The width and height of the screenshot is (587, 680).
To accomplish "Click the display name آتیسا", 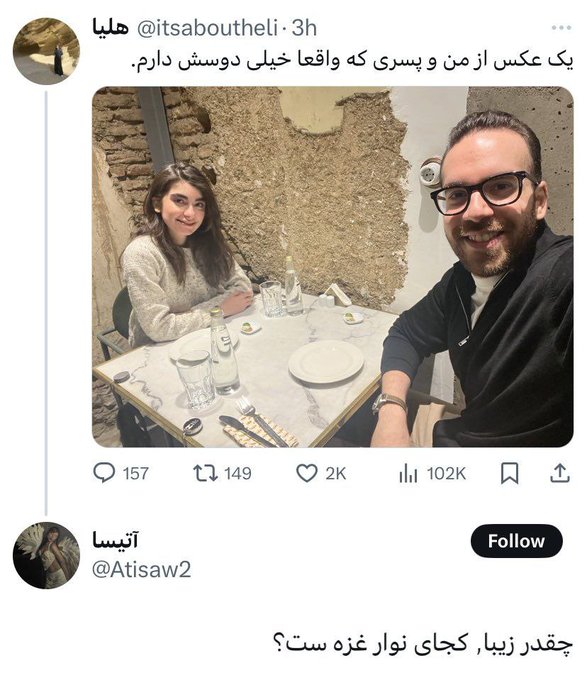I will point(115,540).
